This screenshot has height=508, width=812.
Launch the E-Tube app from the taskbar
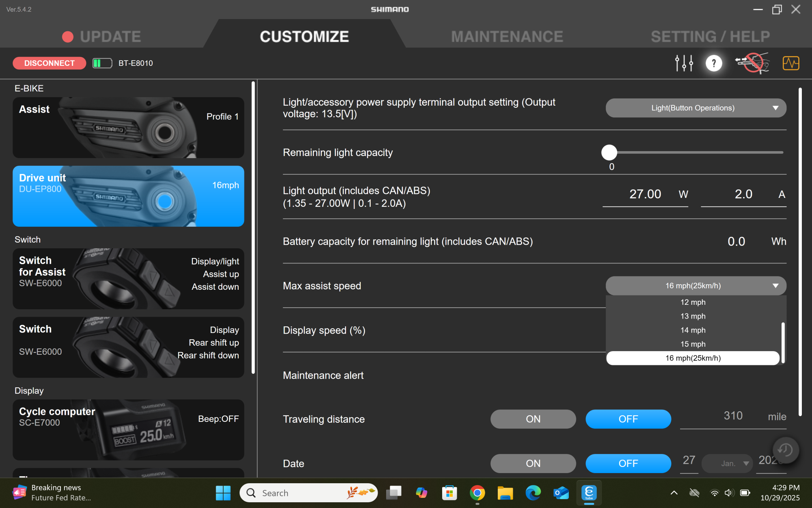(589, 493)
